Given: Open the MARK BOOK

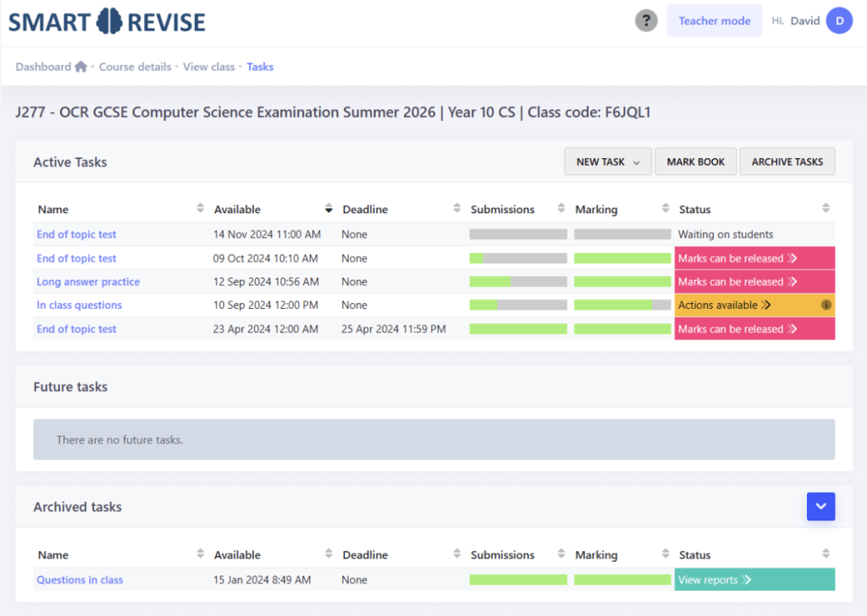Looking at the screenshot, I should (695, 162).
